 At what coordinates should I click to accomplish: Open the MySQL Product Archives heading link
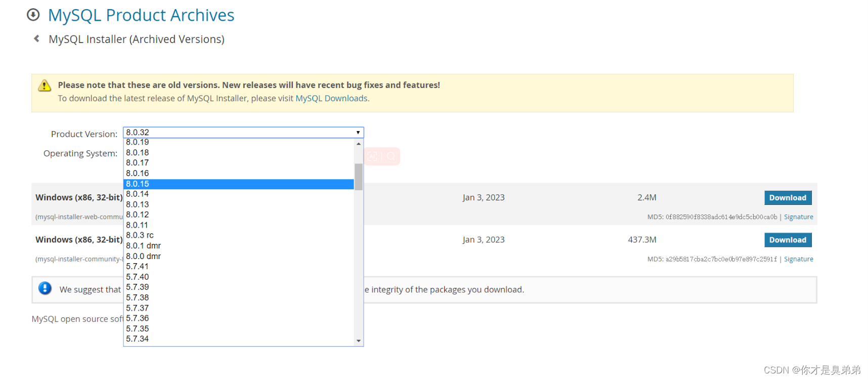tap(141, 15)
